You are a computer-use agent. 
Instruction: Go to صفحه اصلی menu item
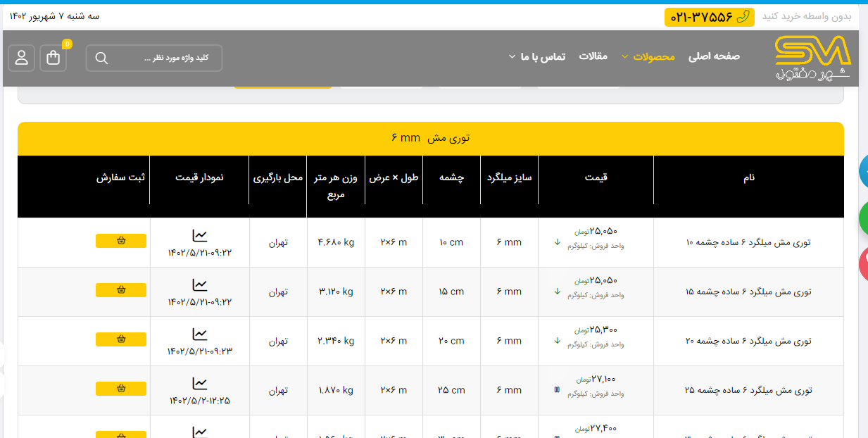pos(714,56)
